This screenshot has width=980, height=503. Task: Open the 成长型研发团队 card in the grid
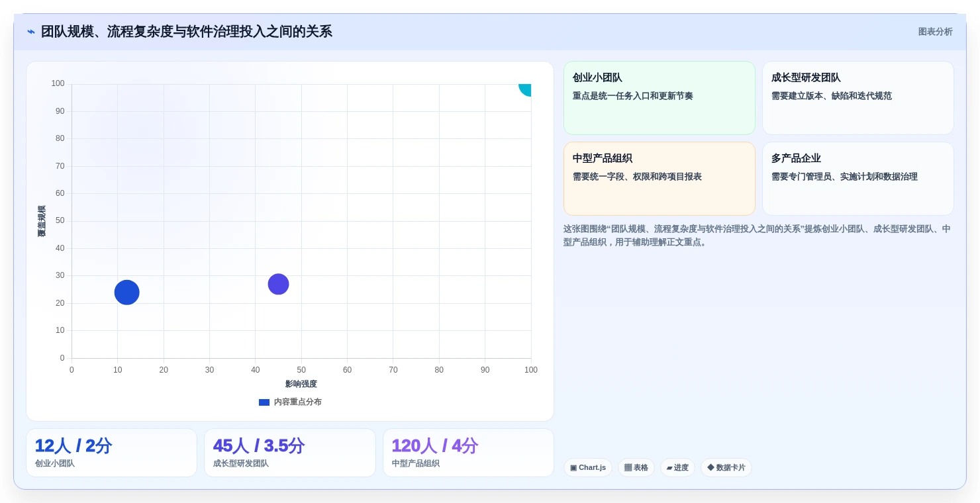pyautogui.click(x=858, y=98)
